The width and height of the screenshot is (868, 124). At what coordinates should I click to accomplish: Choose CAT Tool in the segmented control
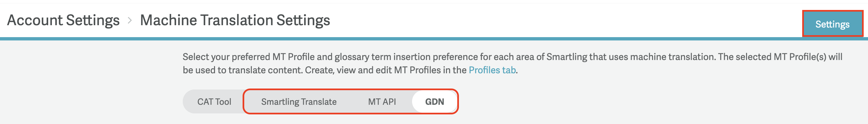pyautogui.click(x=214, y=101)
